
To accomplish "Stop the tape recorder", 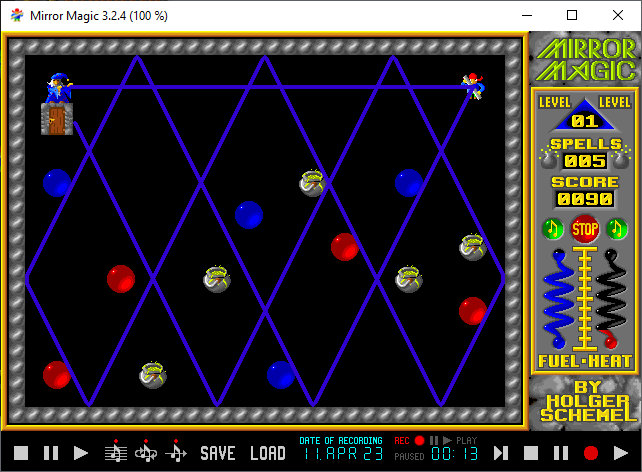I will click(531, 453).
